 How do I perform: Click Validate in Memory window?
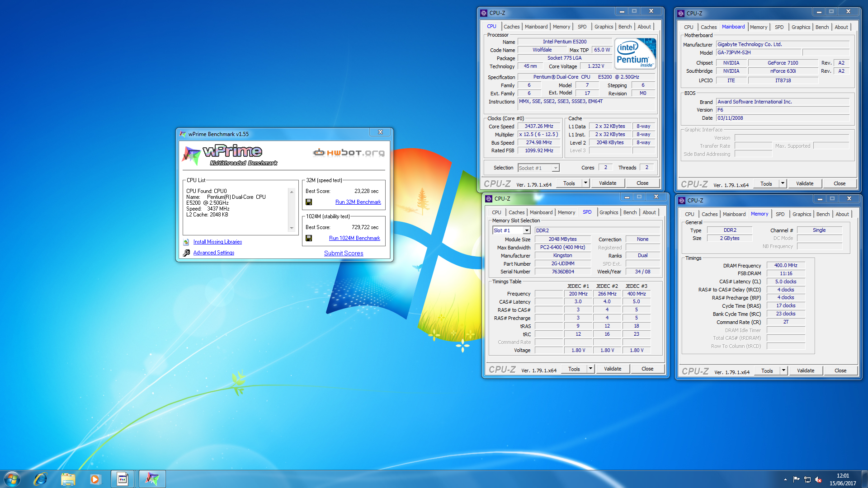pos(806,371)
